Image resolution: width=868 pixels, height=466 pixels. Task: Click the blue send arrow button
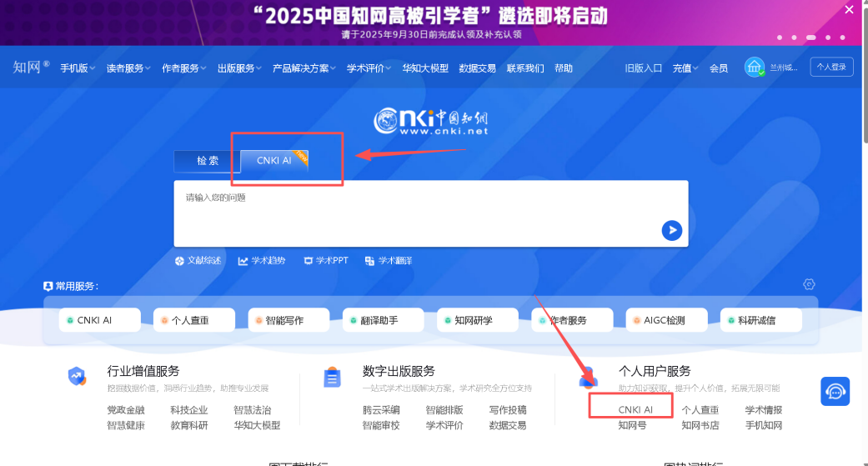click(x=671, y=231)
